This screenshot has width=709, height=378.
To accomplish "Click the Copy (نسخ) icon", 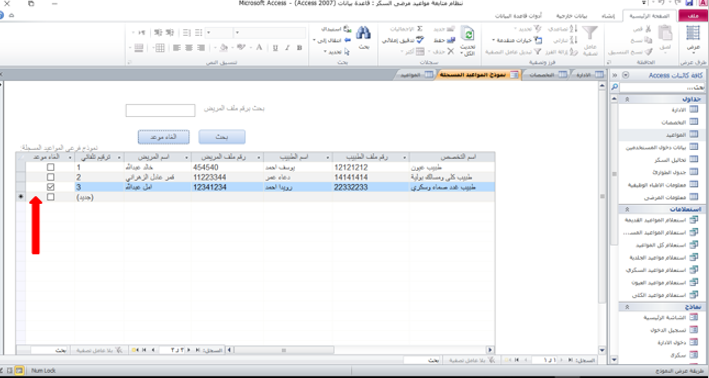I will click(x=649, y=40).
